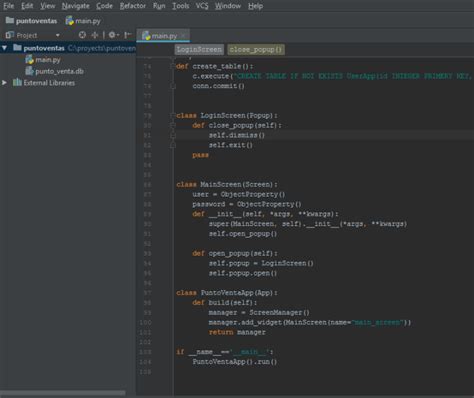The height and width of the screenshot is (398, 474).
Task: Select main.py in project tree
Action: 48,60
